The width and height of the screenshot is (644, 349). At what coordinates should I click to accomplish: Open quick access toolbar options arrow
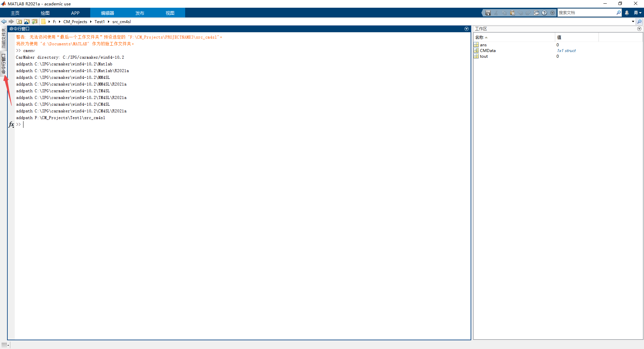pos(552,13)
